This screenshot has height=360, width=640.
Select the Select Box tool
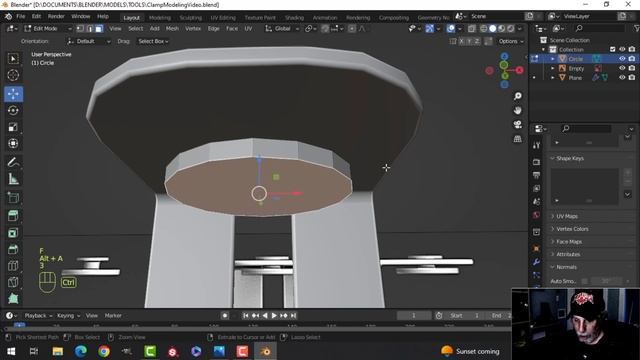pos(13,59)
